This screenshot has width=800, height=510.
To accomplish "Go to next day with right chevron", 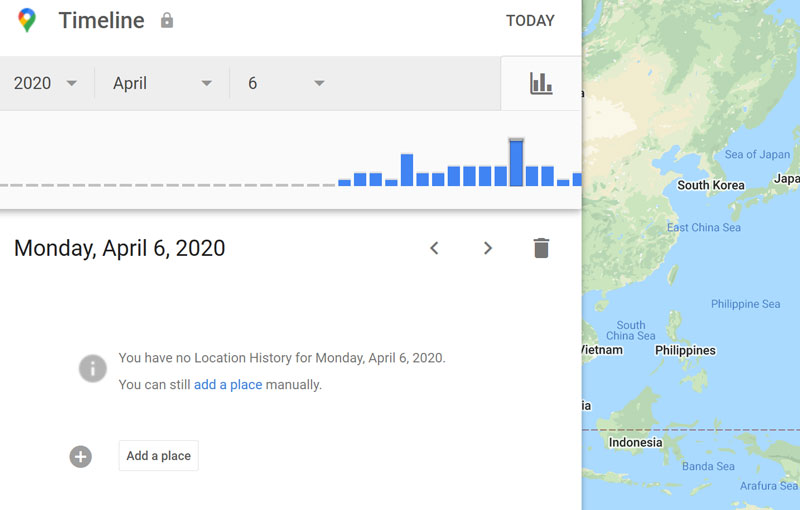I will [x=488, y=248].
